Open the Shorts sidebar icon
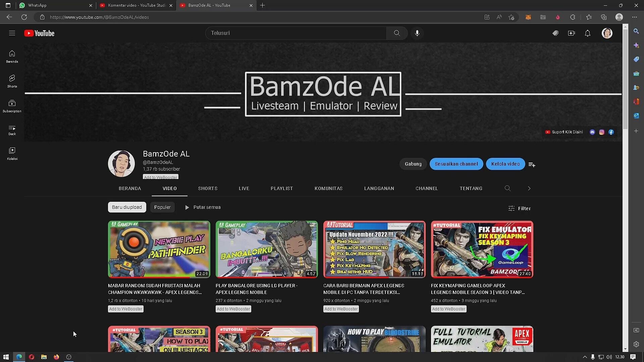This screenshot has height=362, width=644. (x=12, y=81)
